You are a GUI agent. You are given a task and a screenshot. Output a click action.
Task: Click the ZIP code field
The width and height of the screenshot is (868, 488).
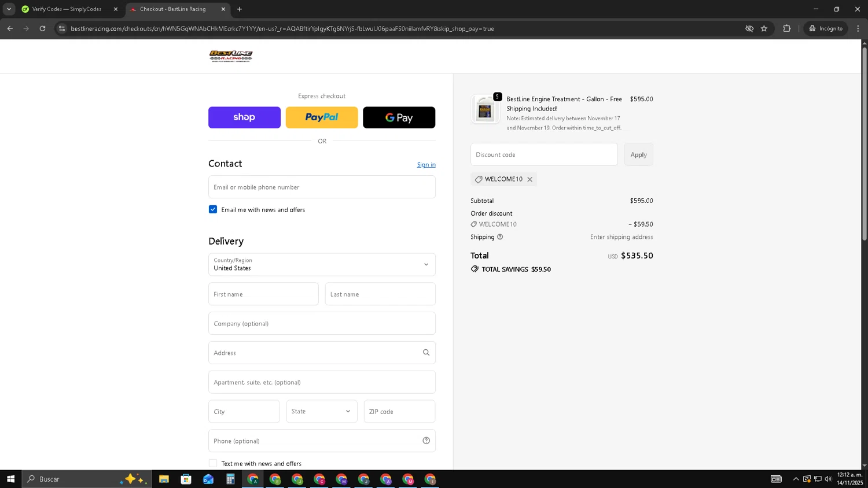[x=399, y=411]
